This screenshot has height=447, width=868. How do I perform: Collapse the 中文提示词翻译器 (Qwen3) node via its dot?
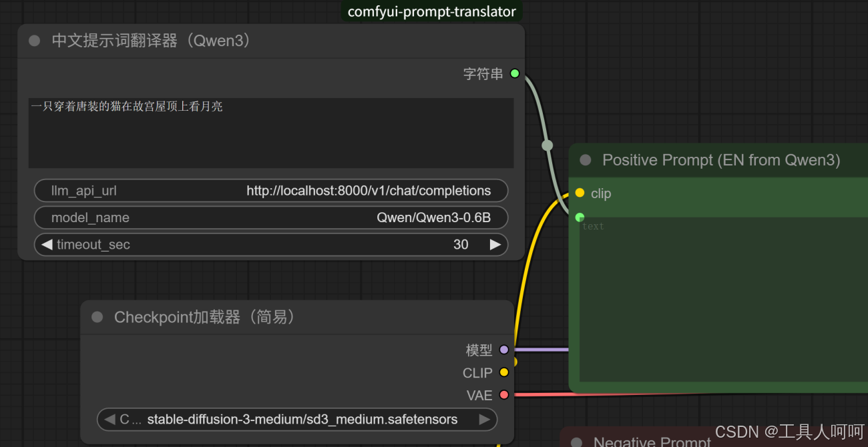pyautogui.click(x=35, y=41)
